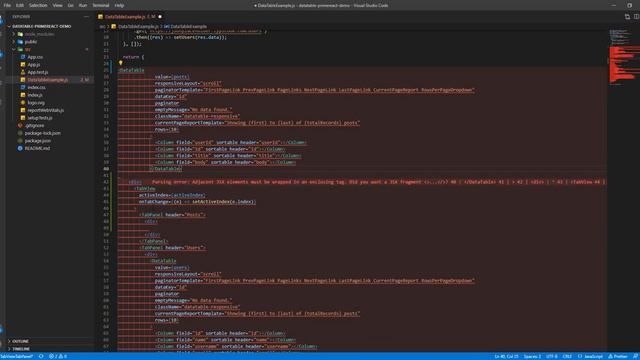
Task: Click the App.css file icon
Action: coord(23,57)
